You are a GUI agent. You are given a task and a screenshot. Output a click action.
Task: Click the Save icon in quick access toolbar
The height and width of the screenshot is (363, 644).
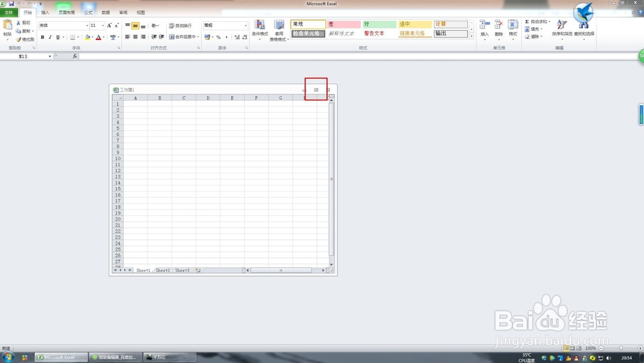[x=12, y=4]
